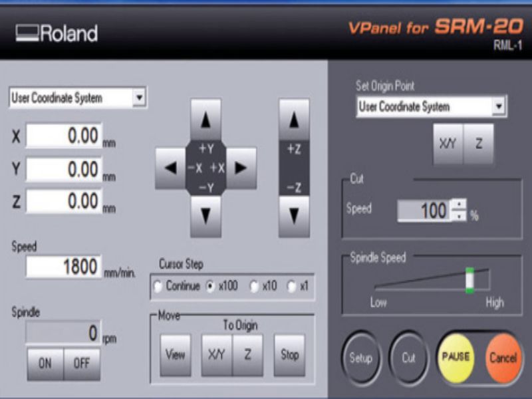The image size is (532, 399).
Task: Move To Origin X/Y
Action: click(217, 355)
